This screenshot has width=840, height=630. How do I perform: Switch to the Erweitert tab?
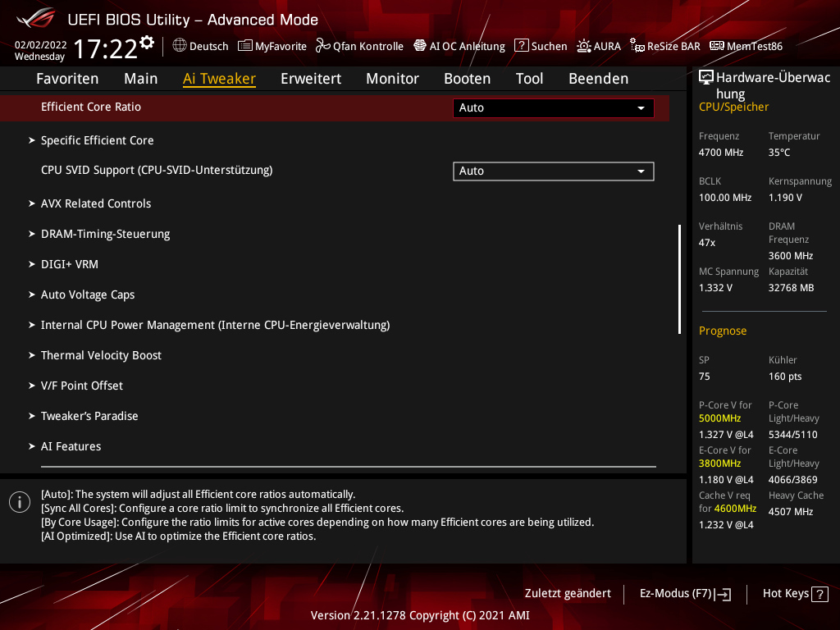click(310, 79)
